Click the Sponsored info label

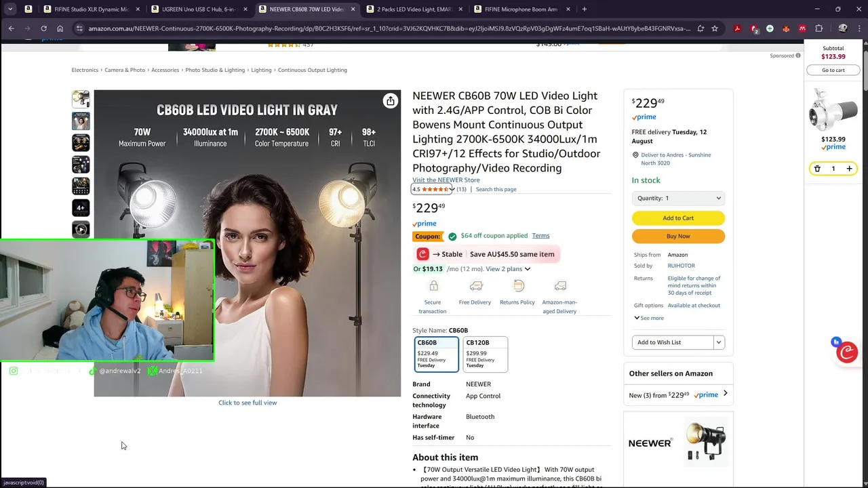[785, 56]
